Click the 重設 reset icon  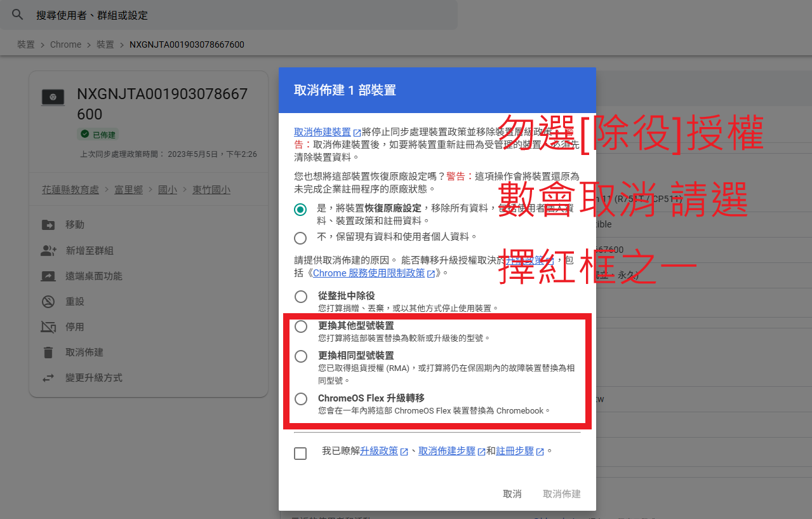pyautogui.click(x=48, y=302)
